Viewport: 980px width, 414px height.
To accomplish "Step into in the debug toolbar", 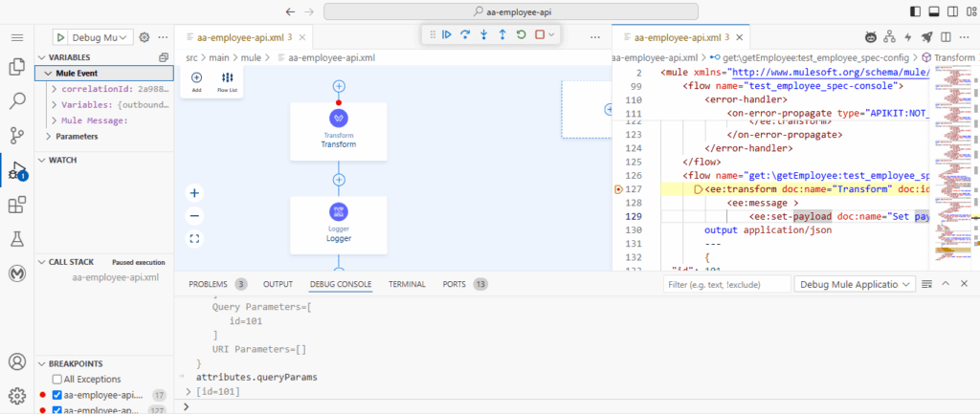I will (x=483, y=35).
